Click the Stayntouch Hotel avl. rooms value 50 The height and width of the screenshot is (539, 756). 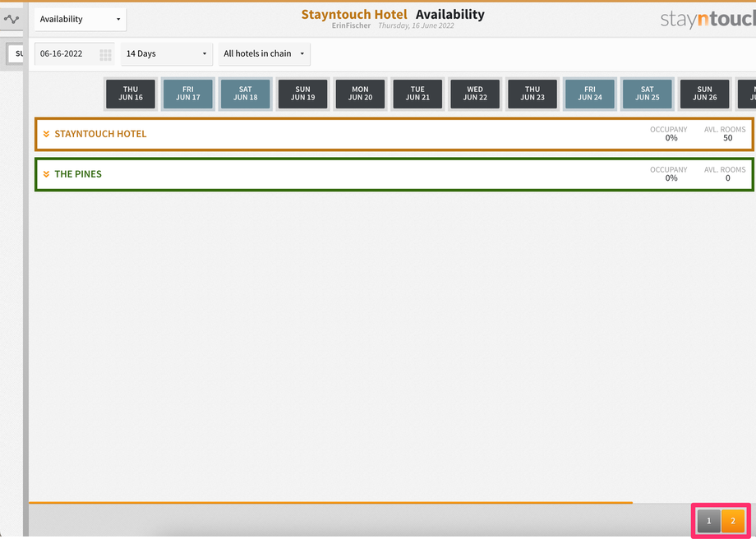point(727,138)
